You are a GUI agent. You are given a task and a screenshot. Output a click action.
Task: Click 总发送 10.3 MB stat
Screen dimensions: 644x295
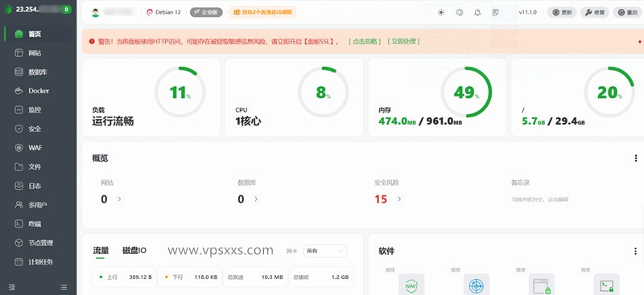[255, 277]
